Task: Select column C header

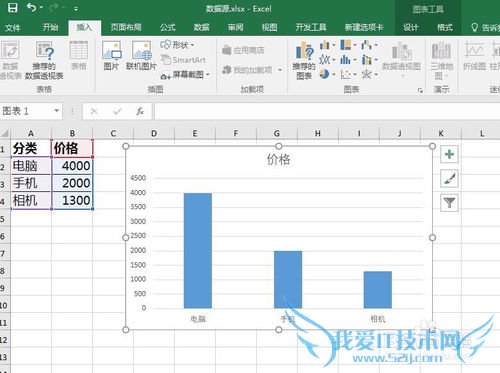Action: coord(113,134)
